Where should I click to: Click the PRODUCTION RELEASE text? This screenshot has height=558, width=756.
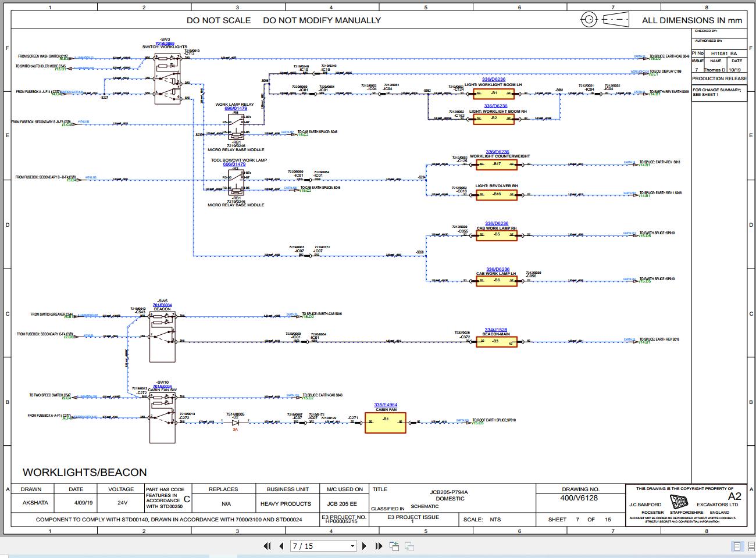tap(719, 78)
